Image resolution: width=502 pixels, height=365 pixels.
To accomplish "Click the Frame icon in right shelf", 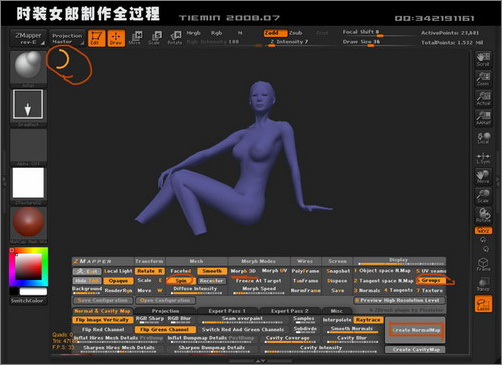I will click(483, 264).
